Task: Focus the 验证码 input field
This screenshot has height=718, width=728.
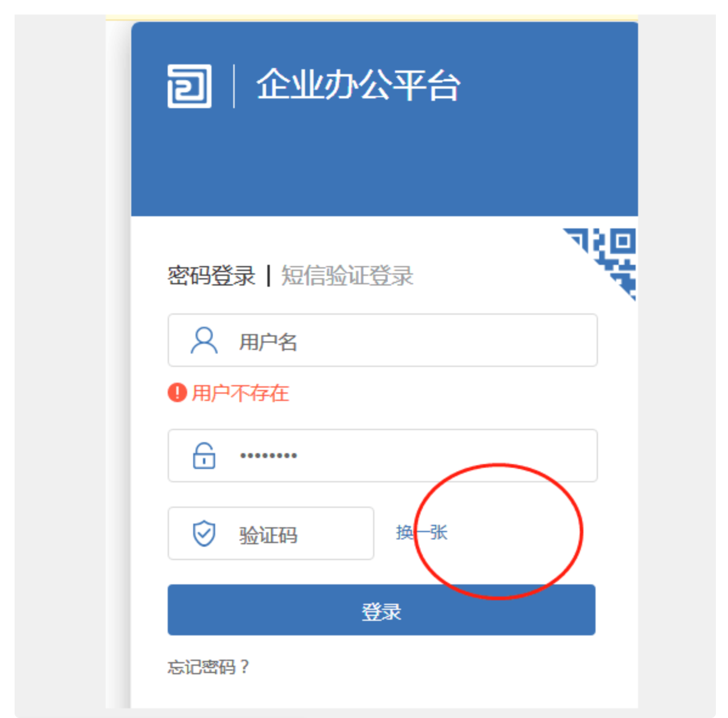Action: click(270, 533)
